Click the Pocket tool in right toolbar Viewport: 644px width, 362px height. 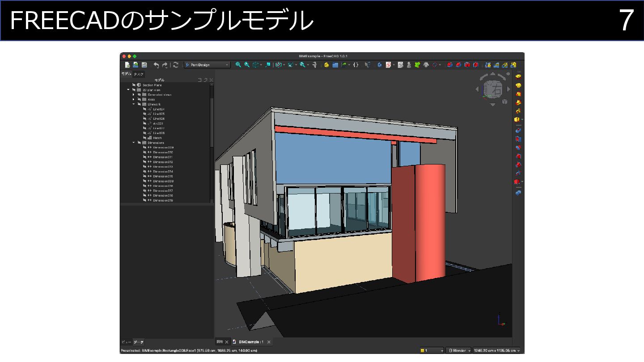(x=518, y=130)
